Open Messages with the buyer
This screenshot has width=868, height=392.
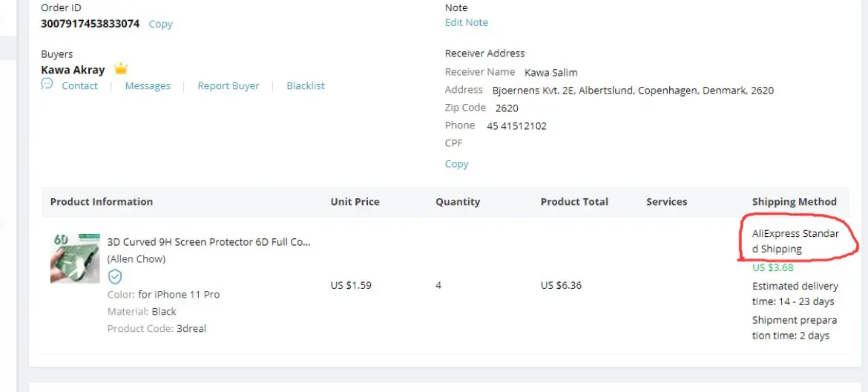point(148,86)
